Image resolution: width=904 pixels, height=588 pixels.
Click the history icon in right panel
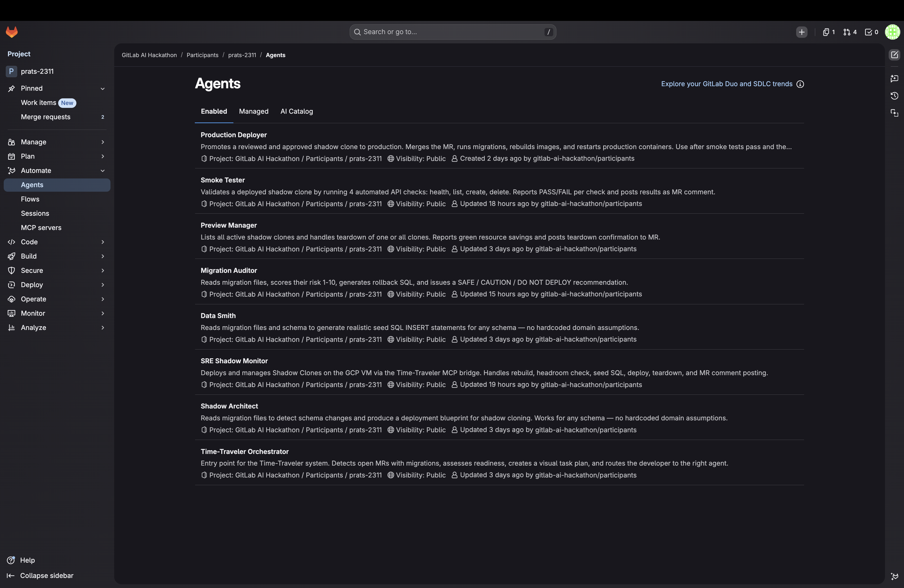pyautogui.click(x=894, y=96)
